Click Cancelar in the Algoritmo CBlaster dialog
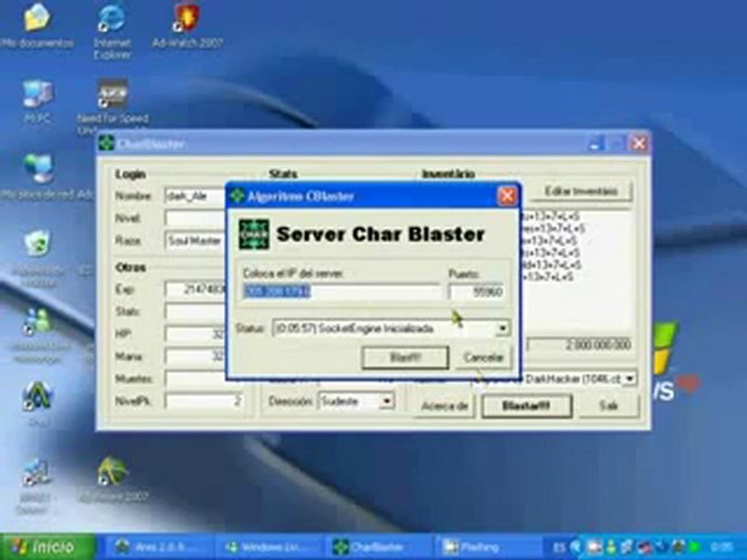747x560 pixels. (483, 358)
